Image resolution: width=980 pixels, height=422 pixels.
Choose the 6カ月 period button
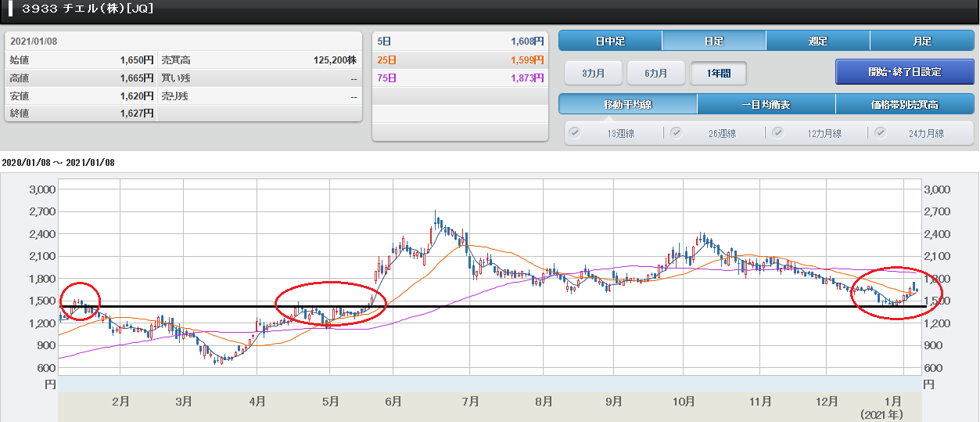656,73
